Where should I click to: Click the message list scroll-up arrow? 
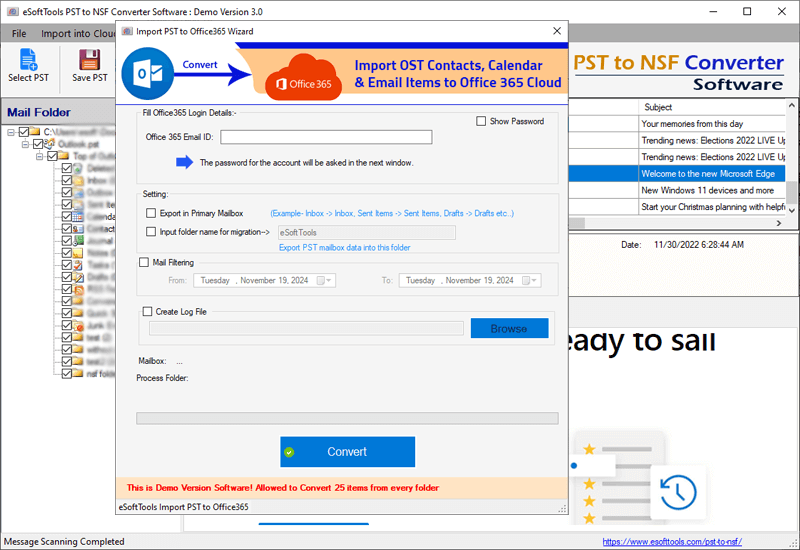(791, 106)
